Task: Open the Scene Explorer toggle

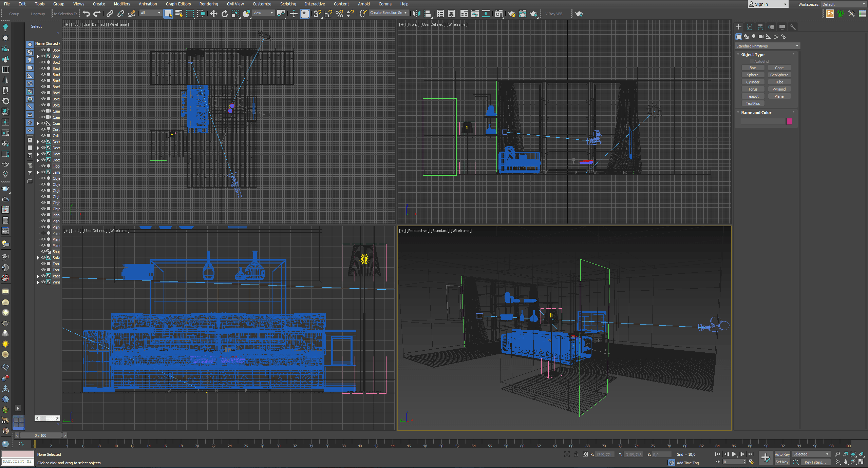Action: pyautogui.click(x=440, y=14)
